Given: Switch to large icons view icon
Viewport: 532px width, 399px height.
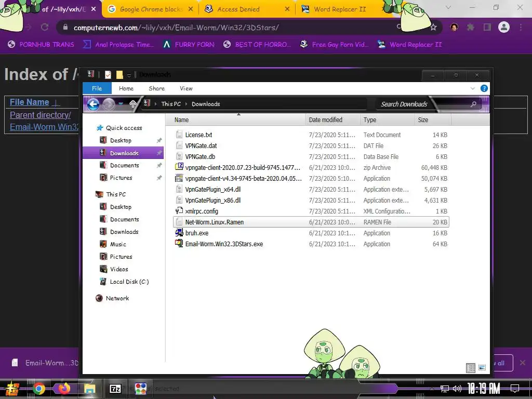Looking at the screenshot, I should [x=482, y=368].
